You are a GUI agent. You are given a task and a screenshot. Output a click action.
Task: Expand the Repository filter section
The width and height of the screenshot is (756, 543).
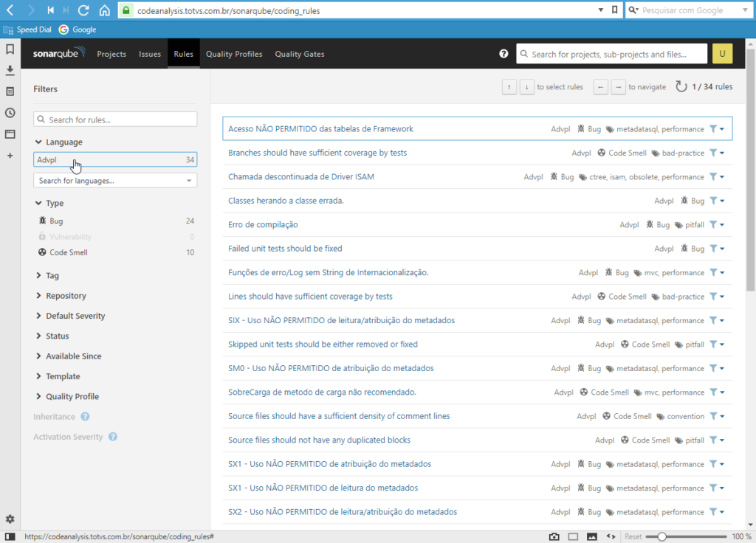[x=61, y=296]
